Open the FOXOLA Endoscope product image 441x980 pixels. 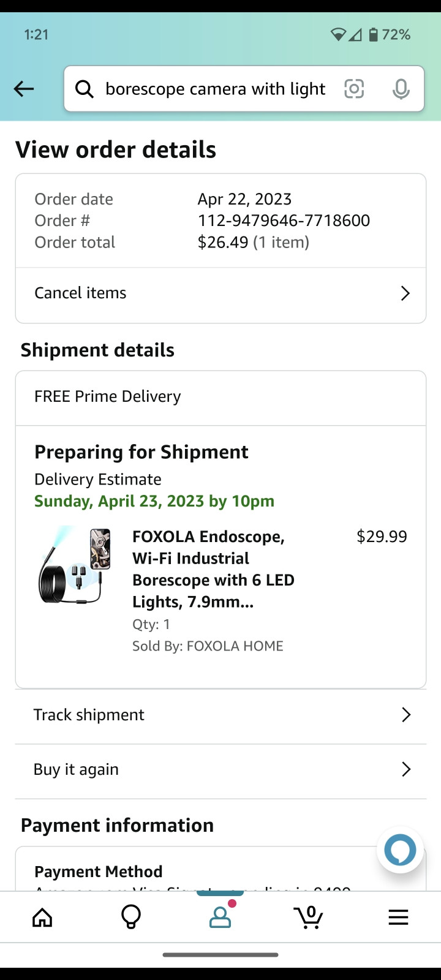(76, 566)
